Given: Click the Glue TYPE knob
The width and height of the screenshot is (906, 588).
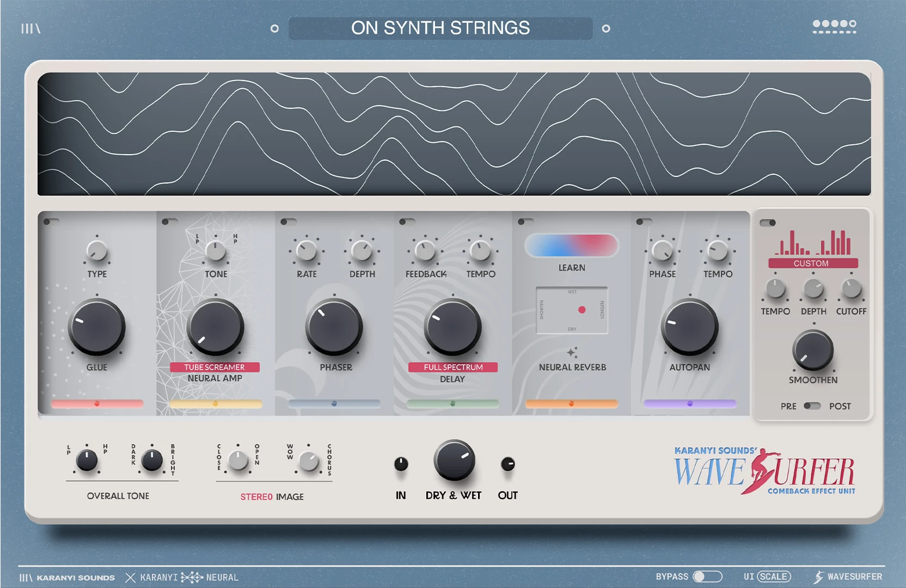Looking at the screenshot, I should click(x=97, y=251).
